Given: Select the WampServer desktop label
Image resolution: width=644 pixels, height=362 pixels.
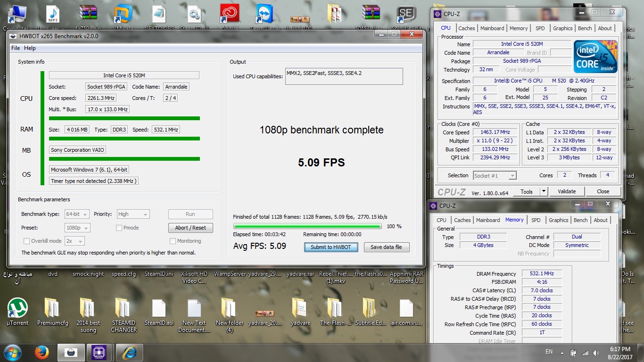Looking at the screenshot, I should coord(230,274).
